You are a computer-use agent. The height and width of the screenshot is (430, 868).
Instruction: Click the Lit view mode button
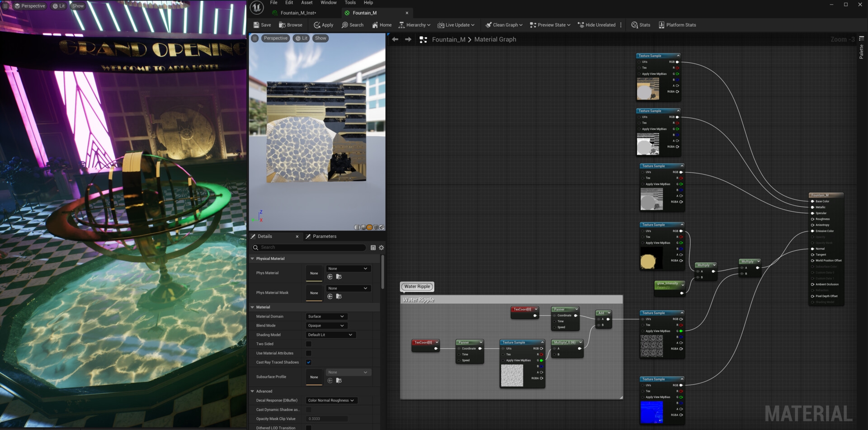click(x=302, y=38)
